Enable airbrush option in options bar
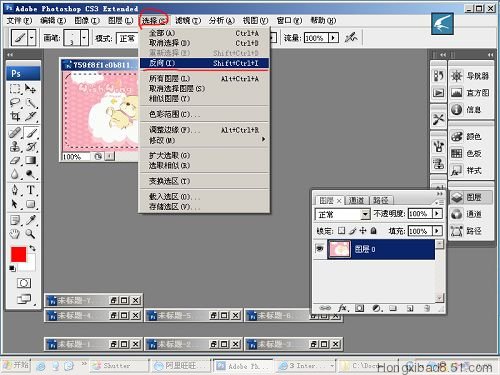Viewport: 500px width, 375px height. [351, 38]
